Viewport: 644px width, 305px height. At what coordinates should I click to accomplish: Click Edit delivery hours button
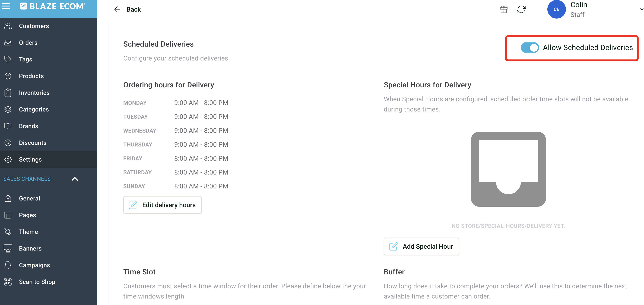click(x=162, y=205)
